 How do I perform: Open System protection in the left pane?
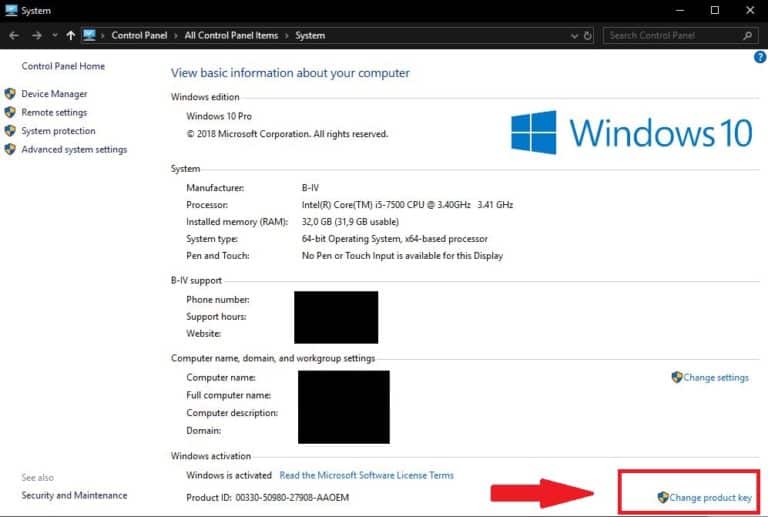58,131
